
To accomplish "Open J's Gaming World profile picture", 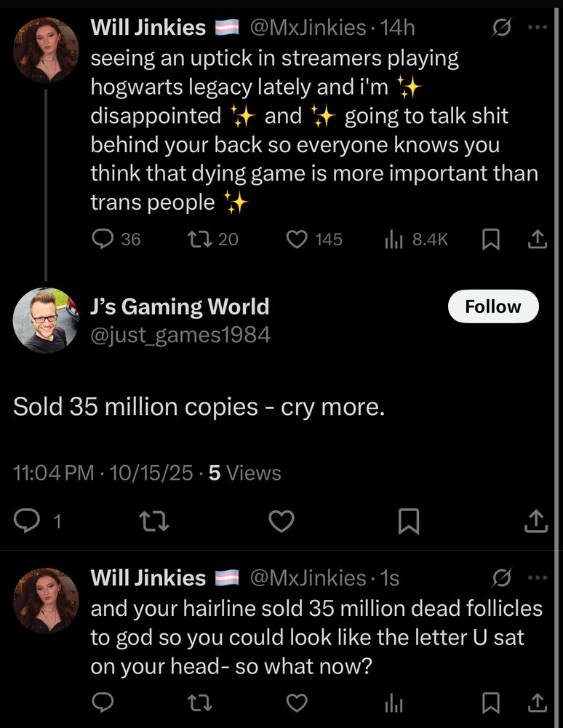I will coord(46,320).
